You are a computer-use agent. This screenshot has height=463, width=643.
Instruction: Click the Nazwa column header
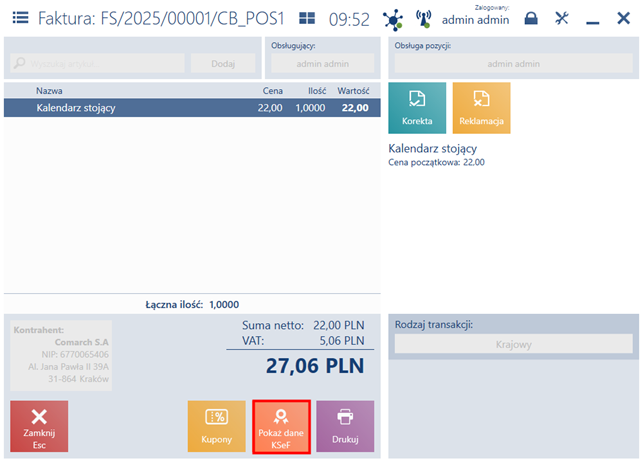point(49,91)
